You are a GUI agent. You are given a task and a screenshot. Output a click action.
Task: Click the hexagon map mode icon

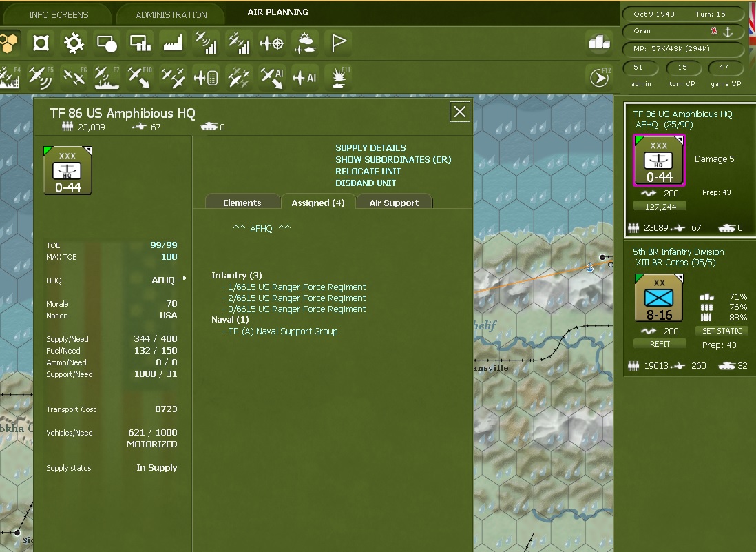(9, 43)
